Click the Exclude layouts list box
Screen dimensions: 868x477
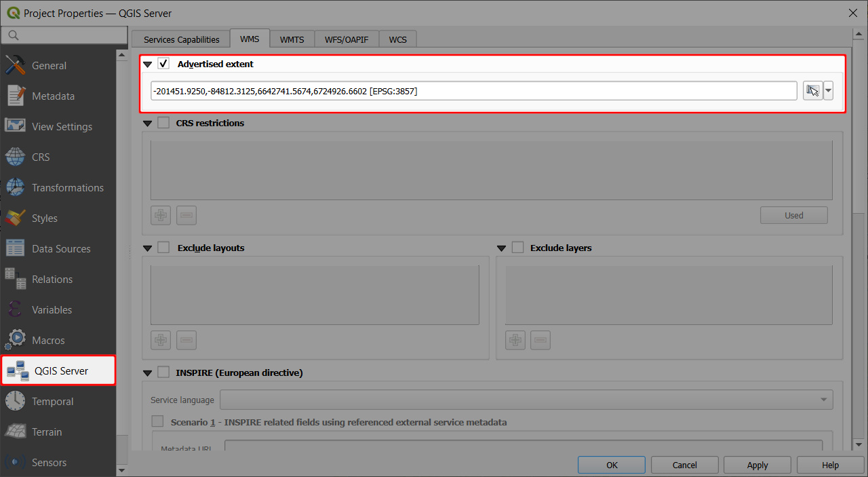tap(315, 294)
